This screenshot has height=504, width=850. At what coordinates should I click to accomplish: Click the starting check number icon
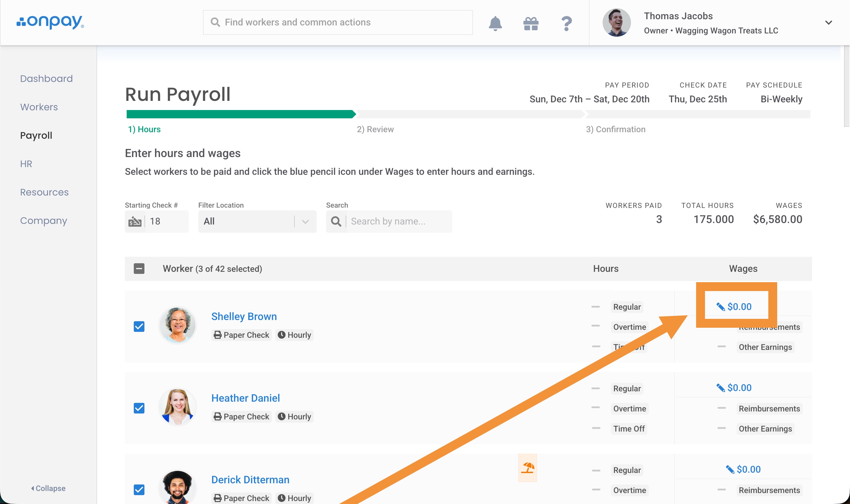click(135, 222)
